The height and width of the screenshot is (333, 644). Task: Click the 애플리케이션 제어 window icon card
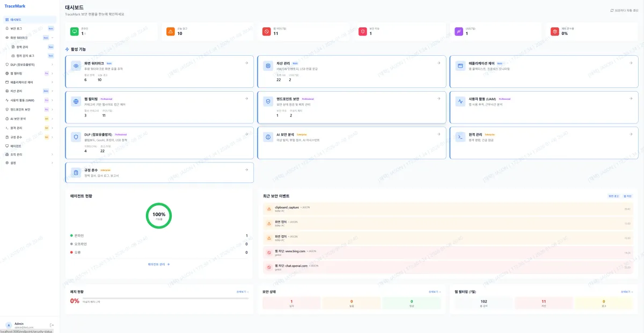click(544, 71)
